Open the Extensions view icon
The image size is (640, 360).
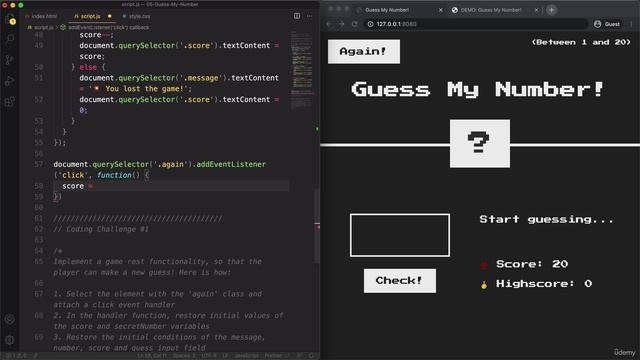coord(10,101)
